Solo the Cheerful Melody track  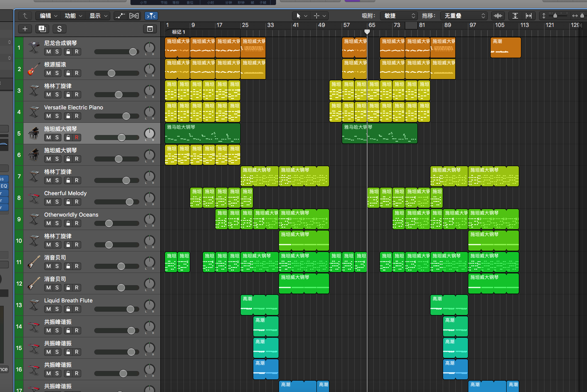(x=57, y=202)
